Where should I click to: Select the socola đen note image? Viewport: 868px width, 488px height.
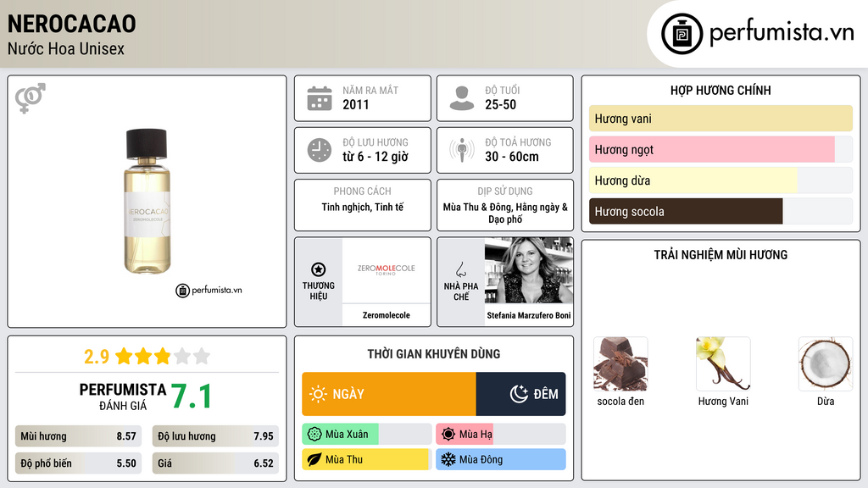tap(620, 364)
